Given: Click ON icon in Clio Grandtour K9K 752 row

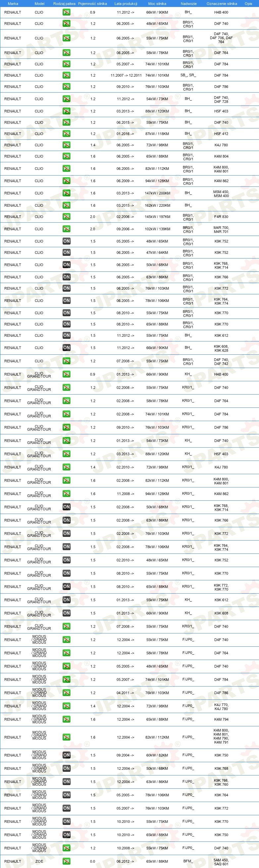Looking at the screenshot, I should pos(67,560).
